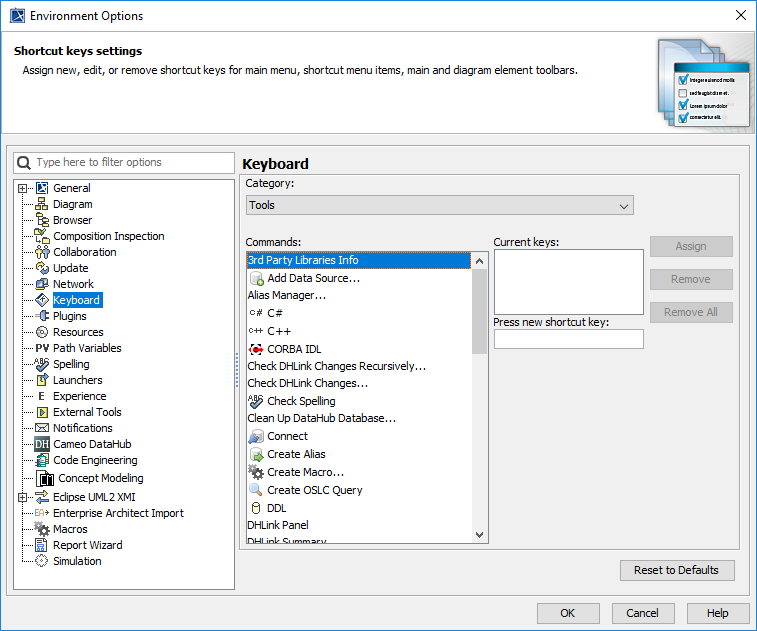Click the External Tools icon
This screenshot has height=631, width=757.
pos(42,412)
